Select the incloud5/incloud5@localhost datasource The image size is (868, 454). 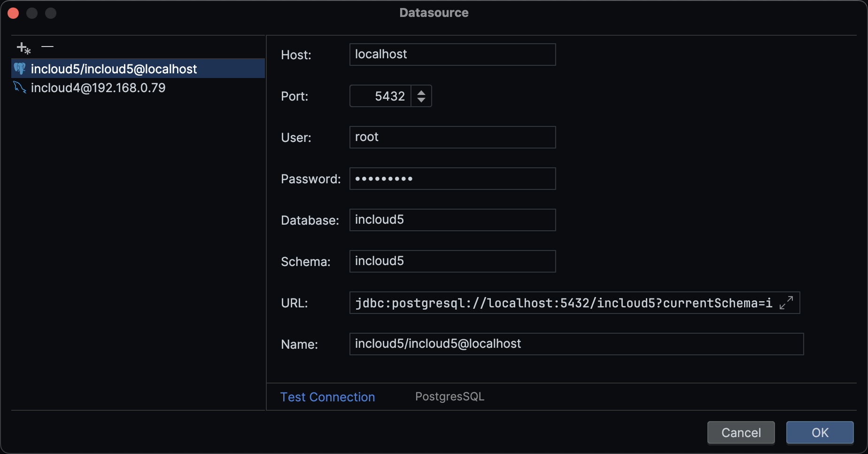(114, 69)
